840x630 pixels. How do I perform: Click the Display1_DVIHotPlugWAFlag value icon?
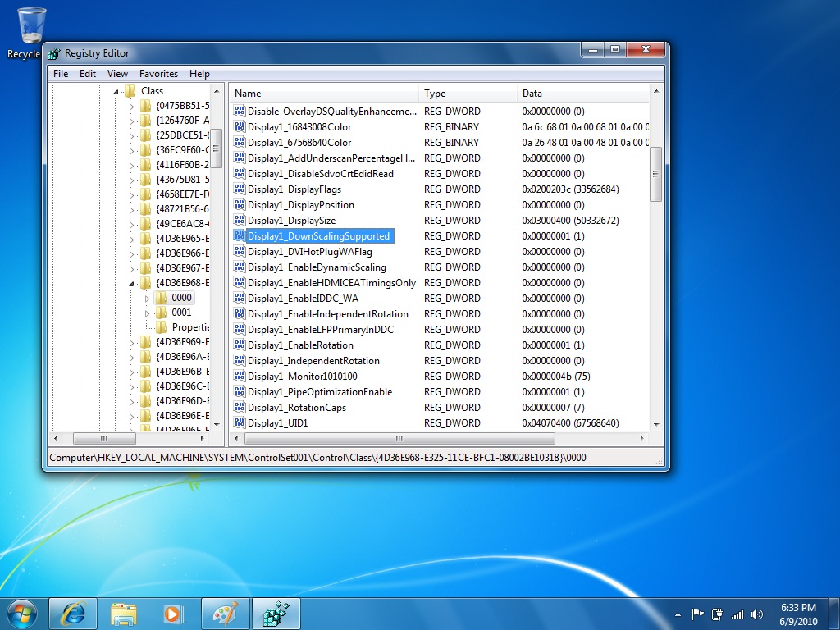(x=240, y=251)
